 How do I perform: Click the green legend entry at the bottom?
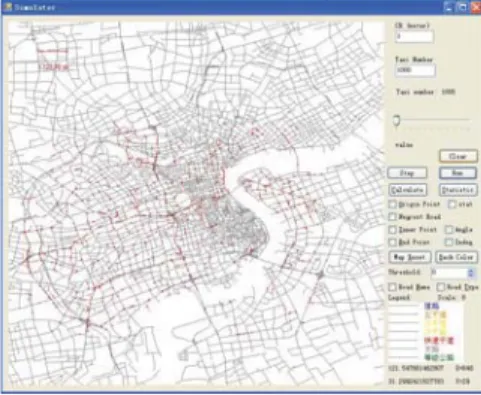tap(439, 358)
